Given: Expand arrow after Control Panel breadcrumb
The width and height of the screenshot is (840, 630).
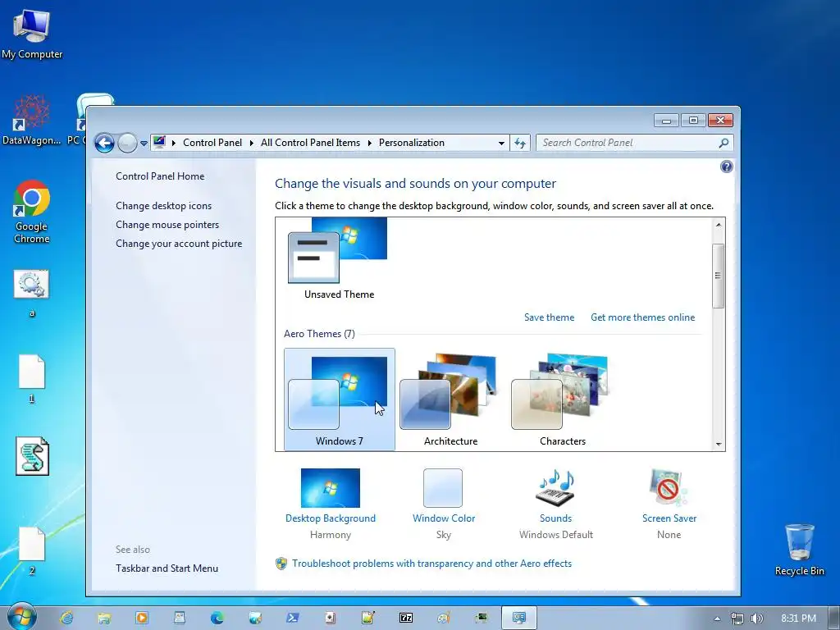Looking at the screenshot, I should pyautogui.click(x=251, y=143).
